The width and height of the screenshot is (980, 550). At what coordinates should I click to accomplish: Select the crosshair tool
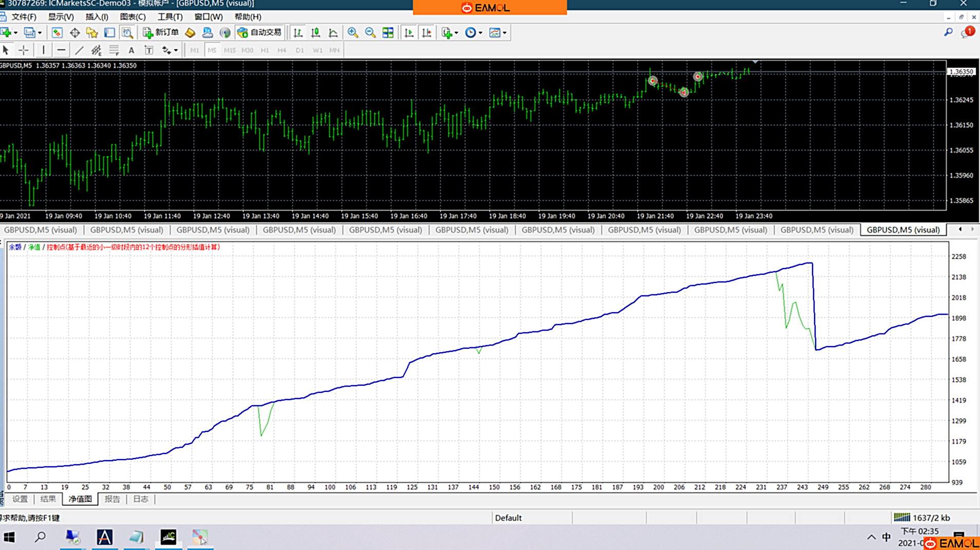coord(24,50)
